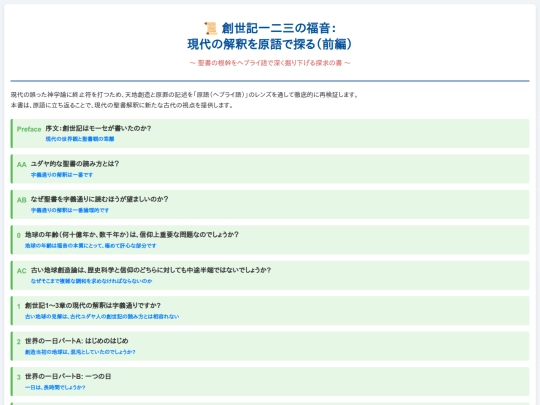Viewport: 540px width, 405px height.
Task: Open the sub-link 現代の世界観と聖書観の乖離
Action: (x=80, y=139)
